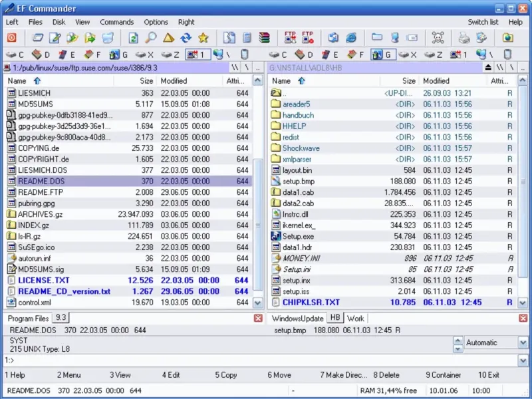Click the yellow star favorites icon
The width and height of the screenshot is (532, 399).
(203, 38)
